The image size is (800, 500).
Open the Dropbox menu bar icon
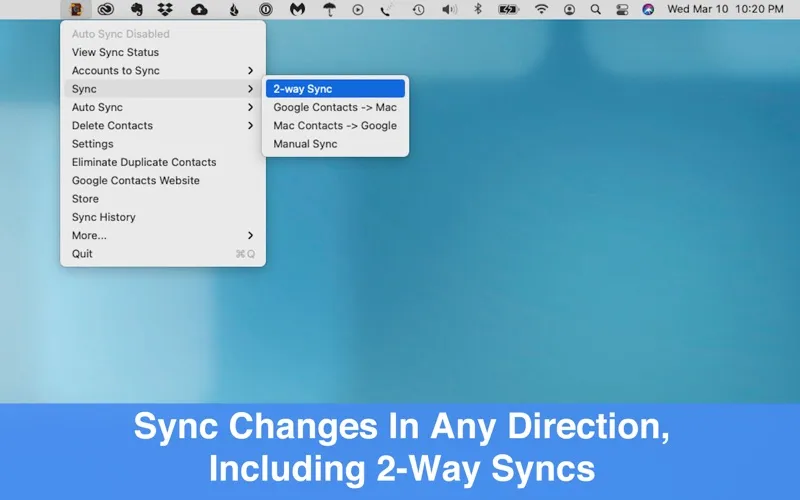pyautogui.click(x=165, y=9)
